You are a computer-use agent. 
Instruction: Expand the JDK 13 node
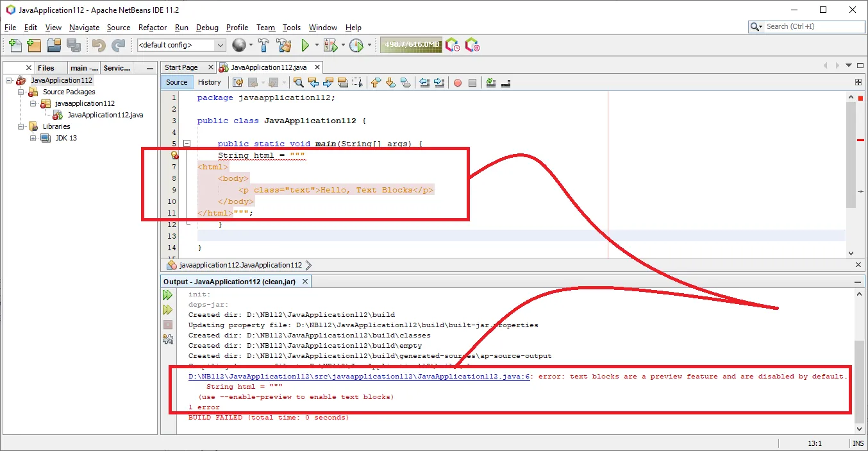point(33,138)
